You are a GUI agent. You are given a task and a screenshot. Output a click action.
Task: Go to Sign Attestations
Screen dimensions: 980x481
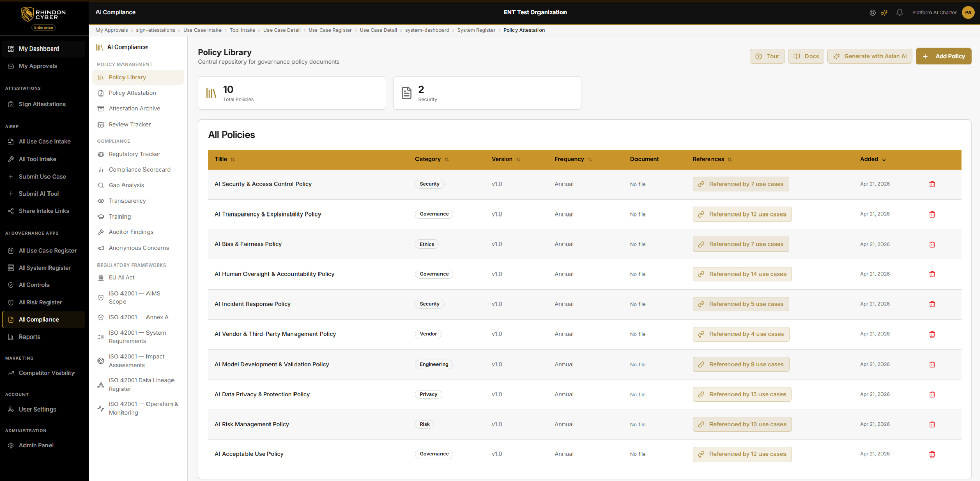43,104
